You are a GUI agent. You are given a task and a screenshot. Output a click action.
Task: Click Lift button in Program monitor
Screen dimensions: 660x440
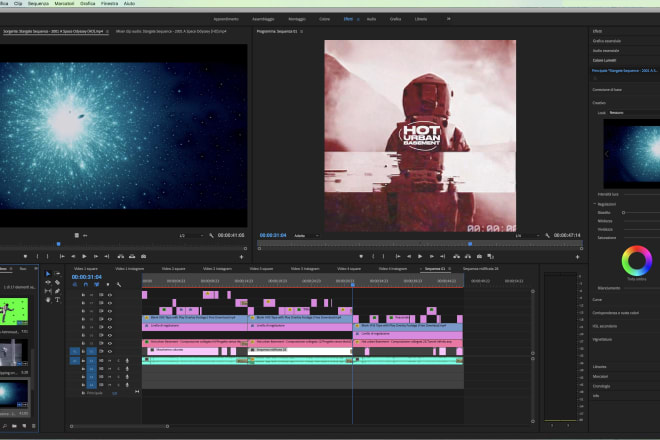[457, 256]
